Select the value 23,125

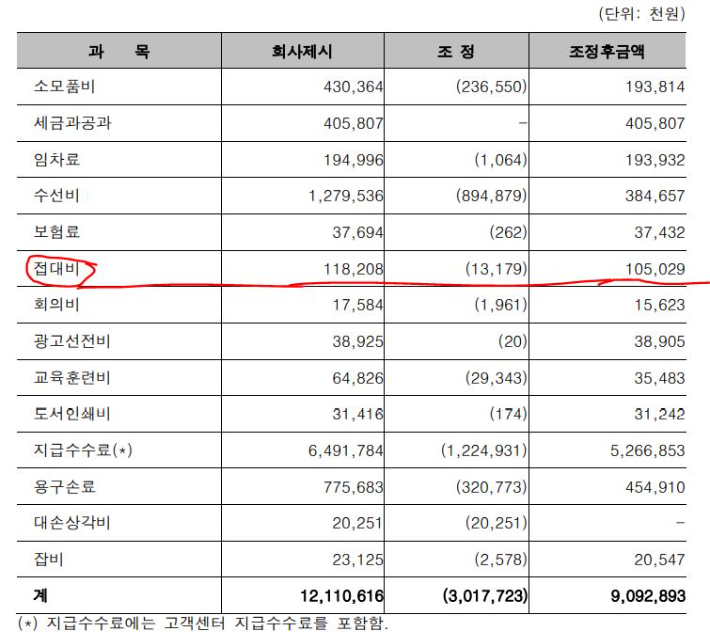(358, 560)
